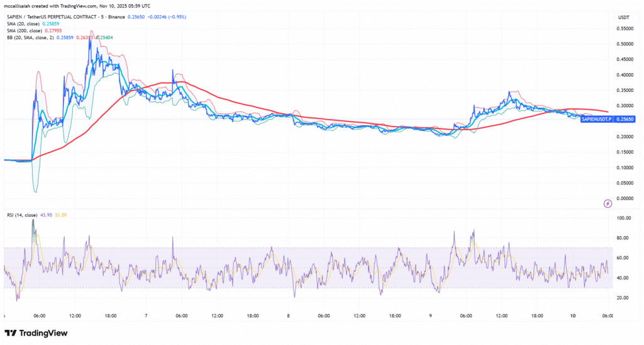Click the SAPIENUSDT.P symbol tag on chart

596,119
